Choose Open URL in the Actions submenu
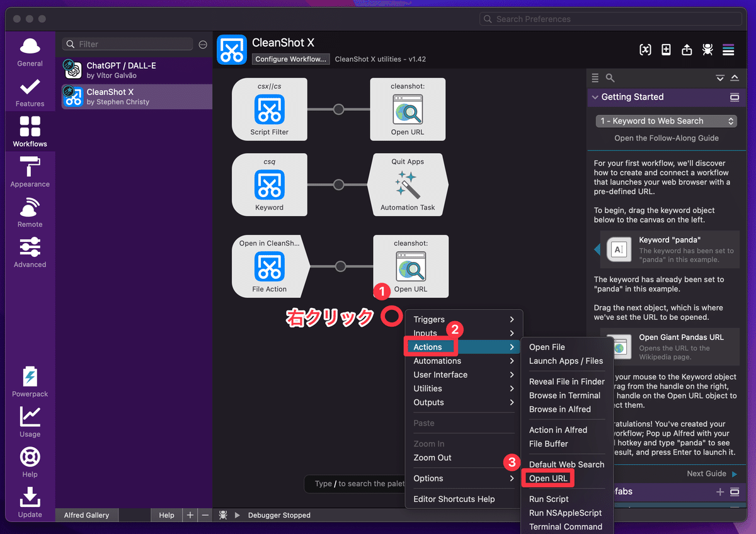Viewport: 756px width, 534px height. pyautogui.click(x=548, y=479)
